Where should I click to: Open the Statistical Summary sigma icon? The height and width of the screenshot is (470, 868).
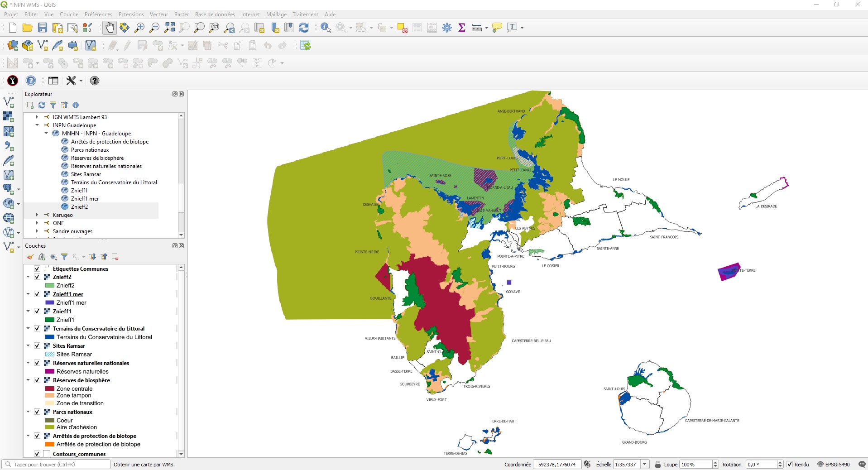462,28
